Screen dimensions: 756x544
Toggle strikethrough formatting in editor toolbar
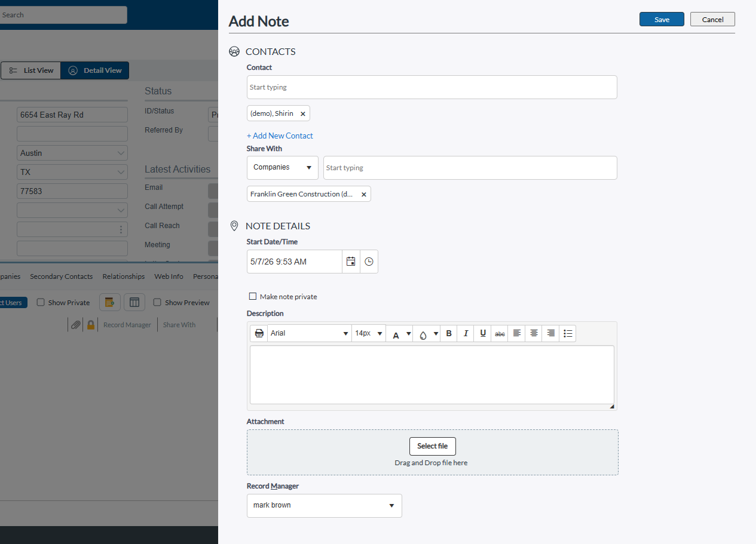coord(500,333)
